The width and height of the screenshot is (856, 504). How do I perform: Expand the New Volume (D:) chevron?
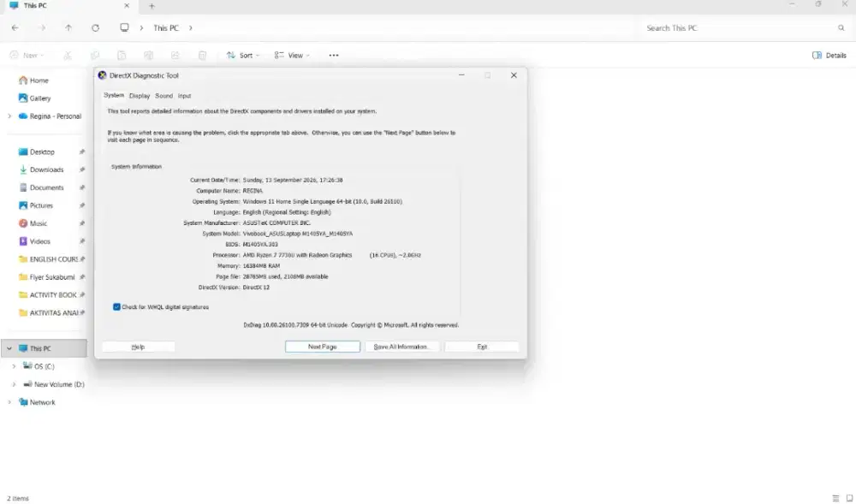pyautogui.click(x=14, y=384)
